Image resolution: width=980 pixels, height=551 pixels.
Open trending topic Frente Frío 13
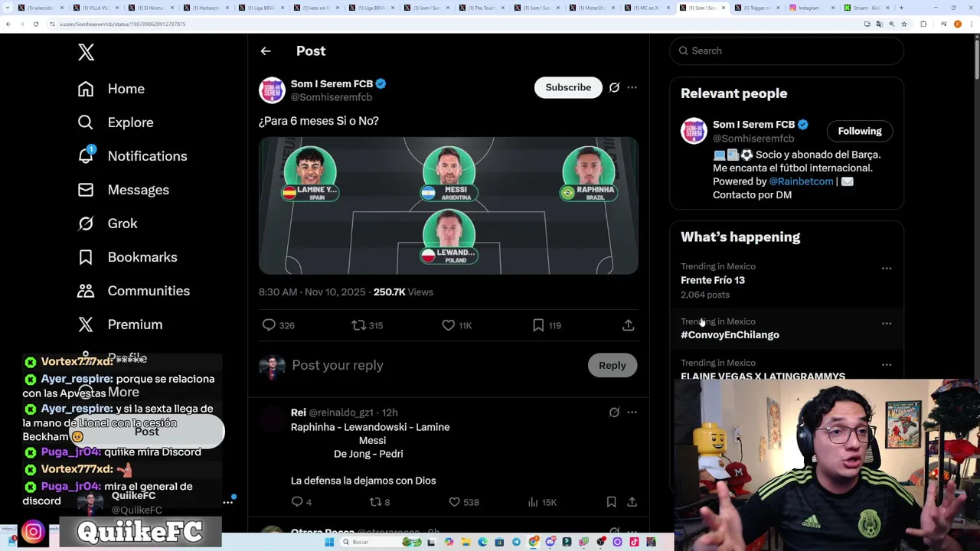713,280
